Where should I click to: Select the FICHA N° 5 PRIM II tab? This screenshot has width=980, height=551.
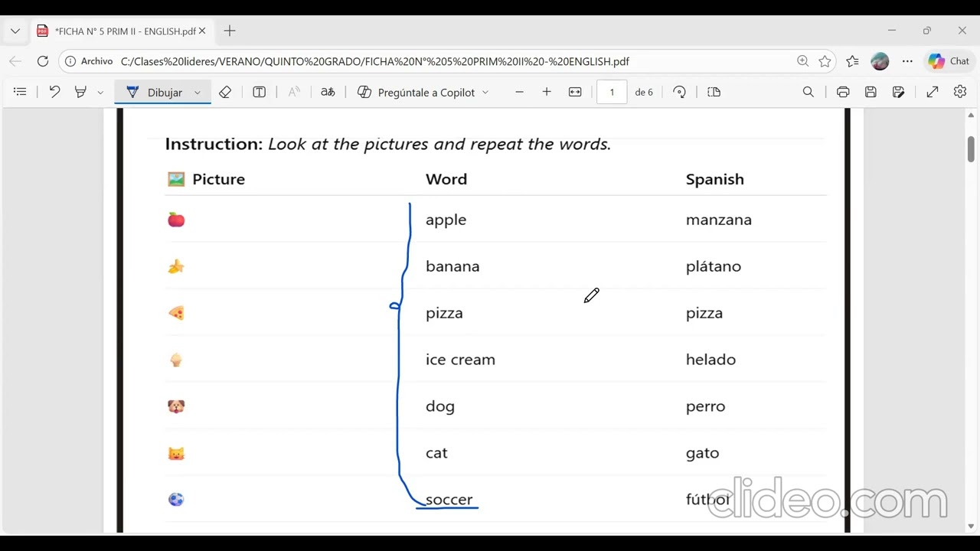tap(122, 31)
